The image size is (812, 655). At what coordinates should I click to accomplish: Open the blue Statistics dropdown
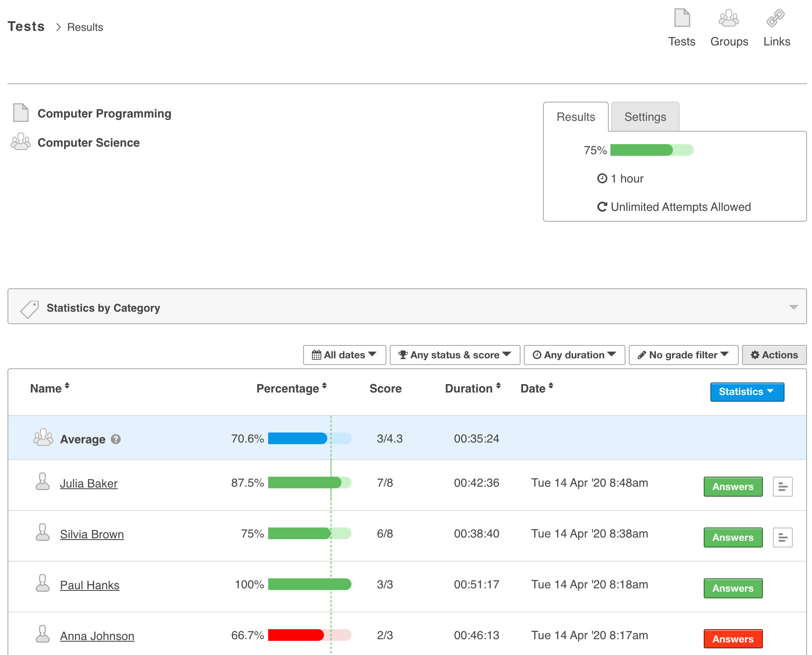747,392
